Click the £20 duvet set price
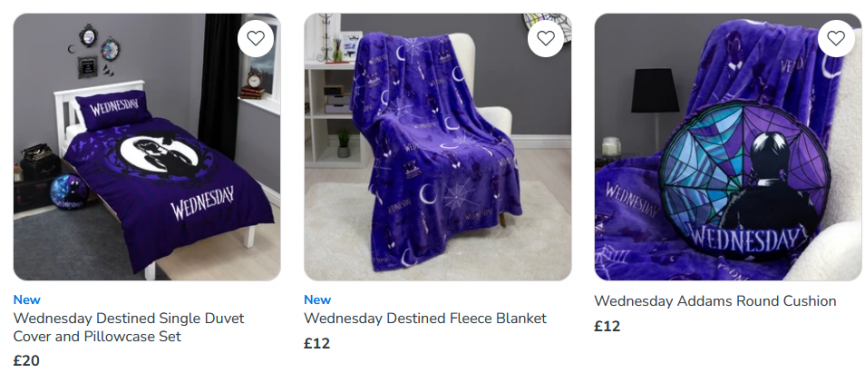The width and height of the screenshot is (865, 373). point(26,361)
